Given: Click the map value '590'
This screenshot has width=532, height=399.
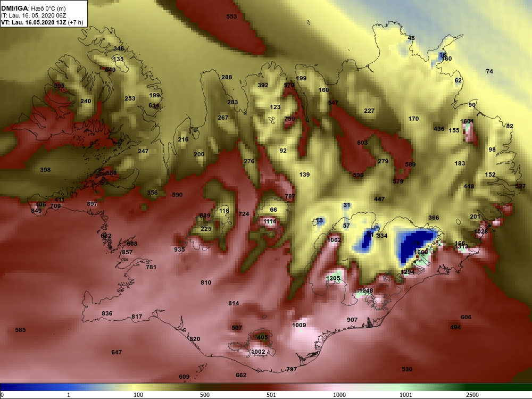Looking at the screenshot, I should tap(177, 195).
